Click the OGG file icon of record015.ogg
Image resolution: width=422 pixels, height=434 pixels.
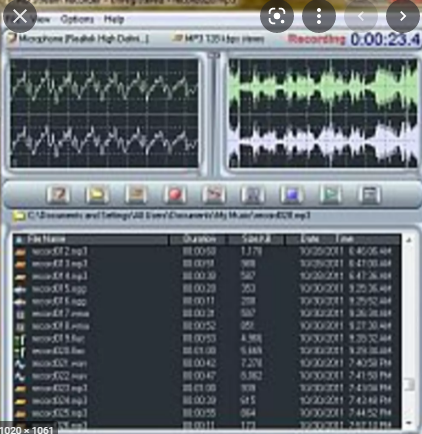click(20, 289)
